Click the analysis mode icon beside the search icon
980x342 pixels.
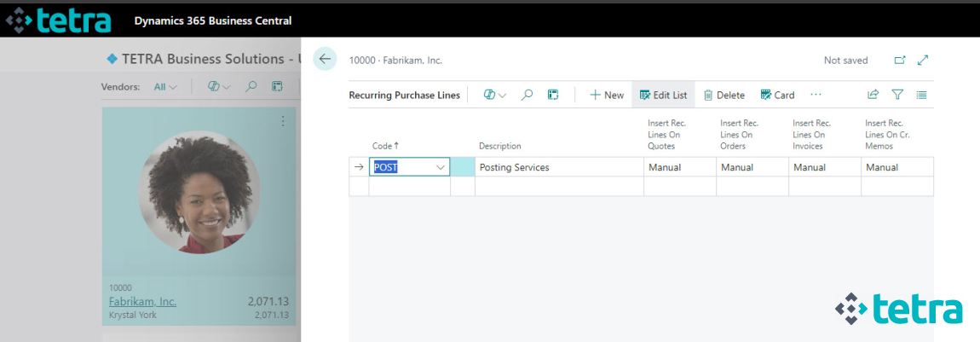point(552,95)
